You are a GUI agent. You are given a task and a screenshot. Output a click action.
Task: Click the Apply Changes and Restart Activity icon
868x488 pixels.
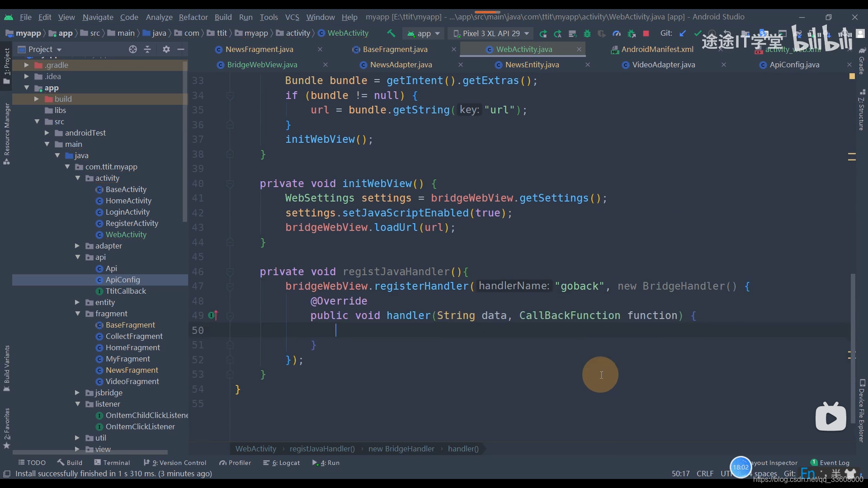[558, 33]
